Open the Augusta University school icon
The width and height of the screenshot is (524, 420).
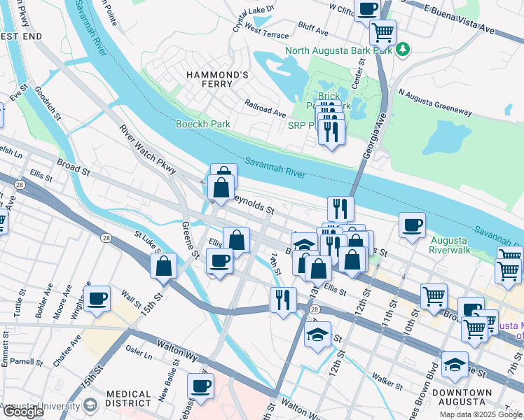click(x=90, y=405)
